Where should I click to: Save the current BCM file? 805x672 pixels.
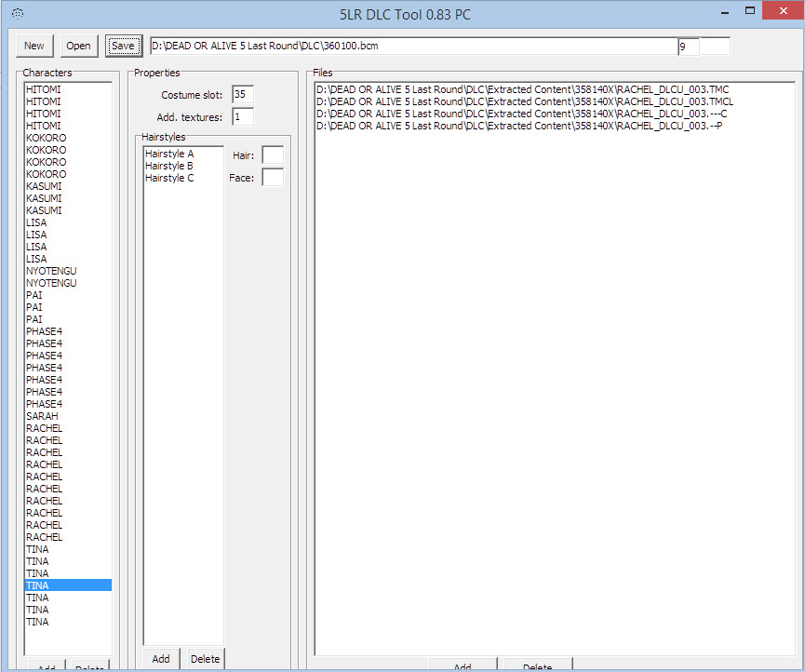point(123,46)
